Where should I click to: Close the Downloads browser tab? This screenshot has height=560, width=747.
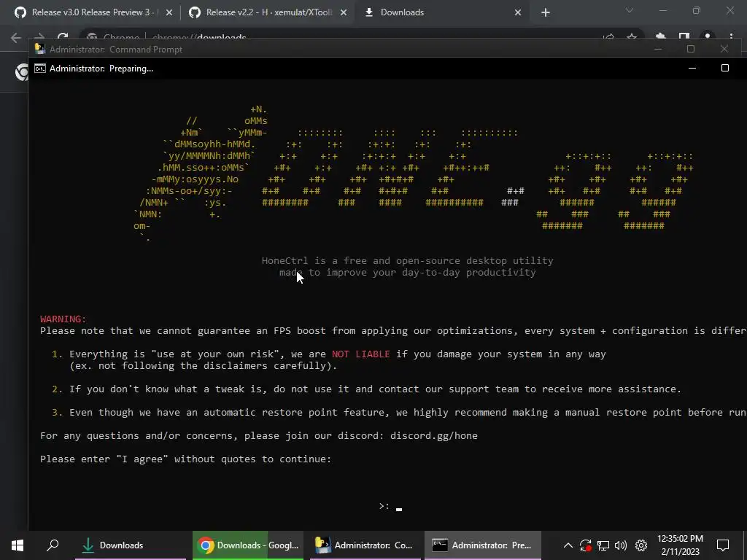[x=518, y=13]
